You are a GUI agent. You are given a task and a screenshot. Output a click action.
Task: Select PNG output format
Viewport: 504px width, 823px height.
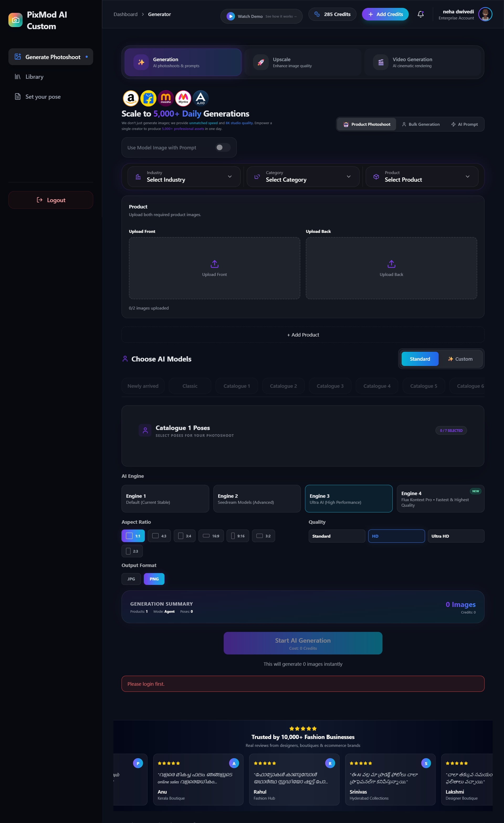tap(154, 579)
